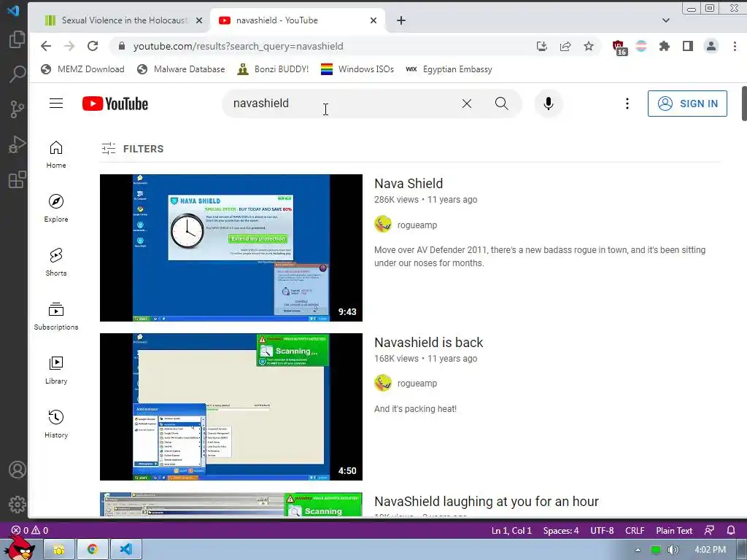The height and width of the screenshot is (560, 747).
Task: Open Navashield is back title
Action: click(428, 343)
